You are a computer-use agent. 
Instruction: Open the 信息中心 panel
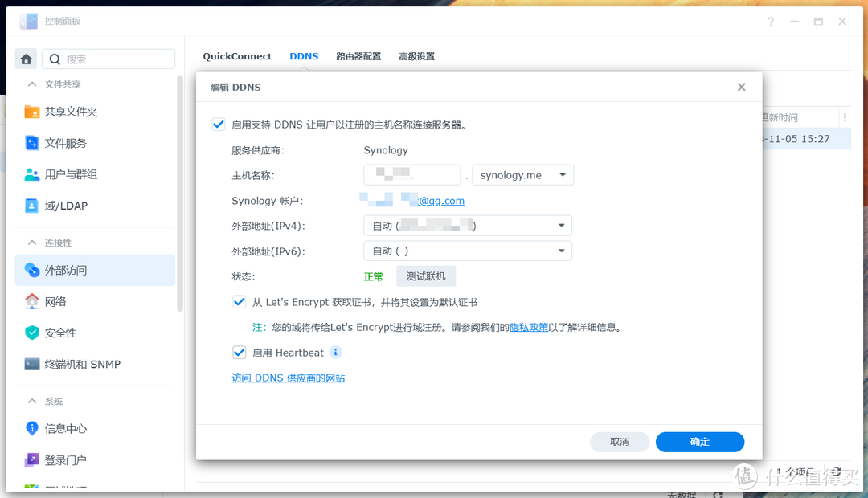point(67,428)
